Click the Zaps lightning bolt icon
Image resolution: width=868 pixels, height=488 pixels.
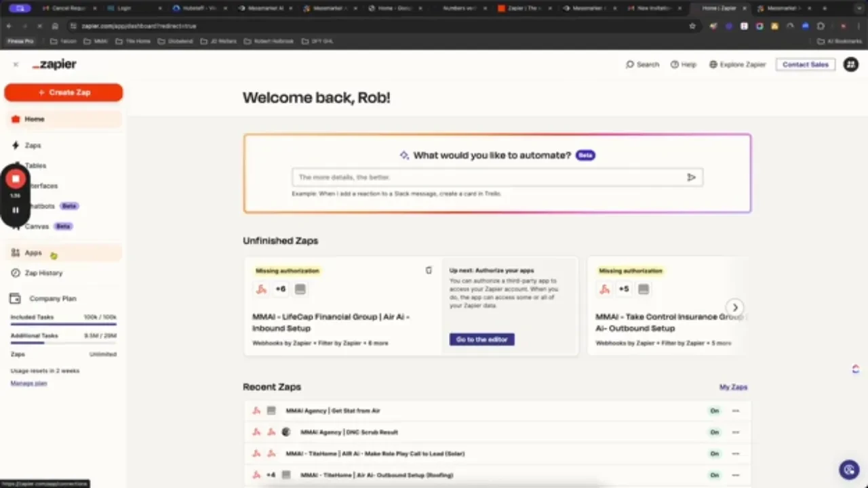tap(16, 145)
